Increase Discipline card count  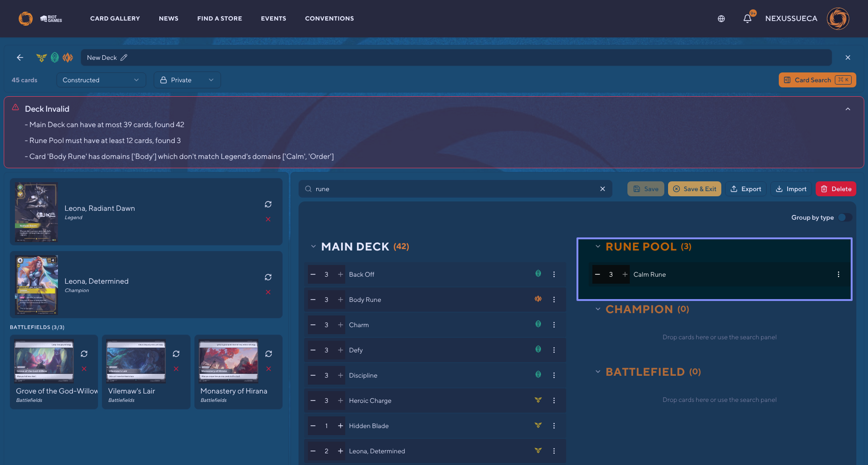[341, 375]
